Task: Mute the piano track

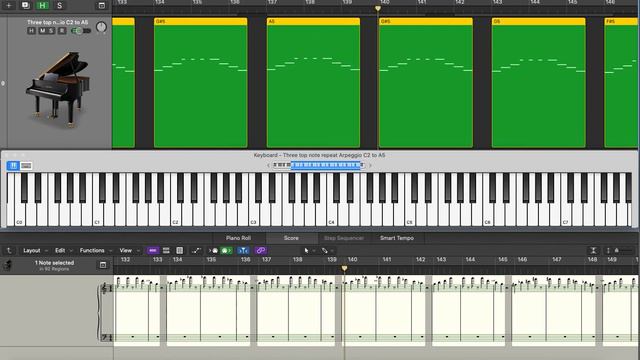Action: click(x=42, y=31)
